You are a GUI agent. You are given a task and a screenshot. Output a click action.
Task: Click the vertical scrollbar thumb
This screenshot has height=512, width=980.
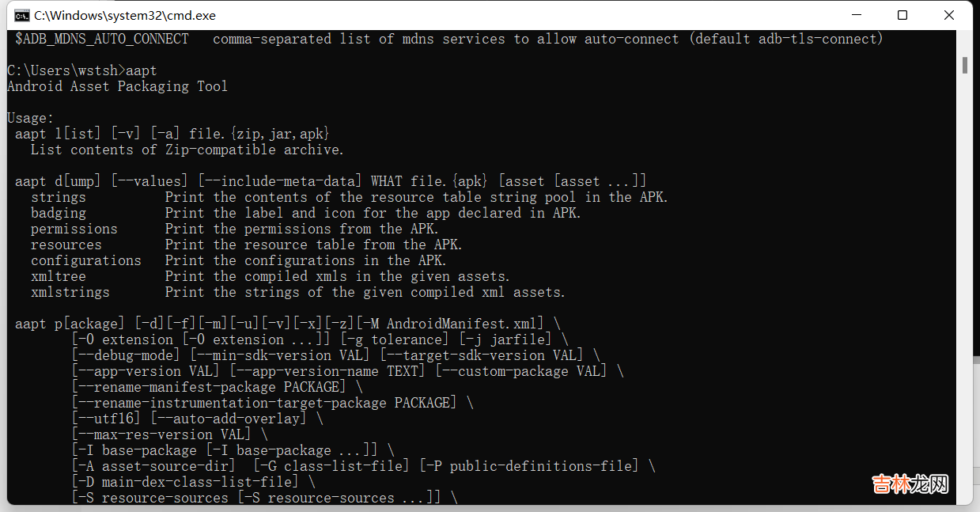[x=965, y=65]
